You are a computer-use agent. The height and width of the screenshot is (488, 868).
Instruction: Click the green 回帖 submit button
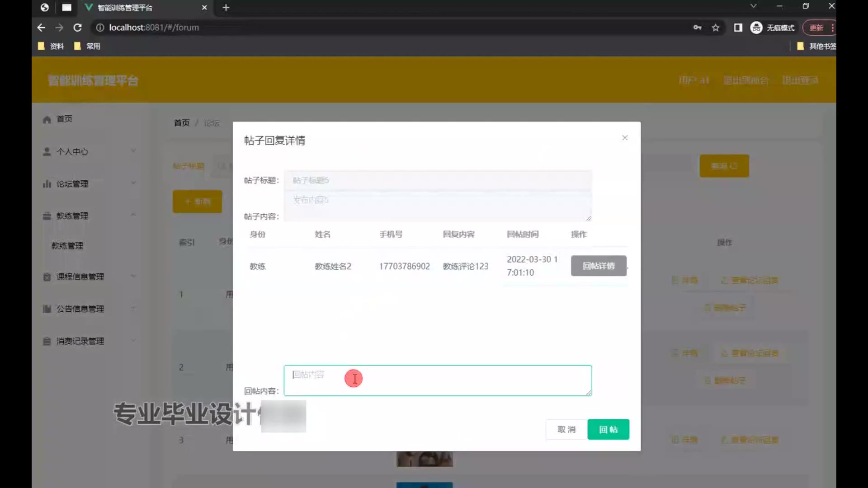click(608, 429)
